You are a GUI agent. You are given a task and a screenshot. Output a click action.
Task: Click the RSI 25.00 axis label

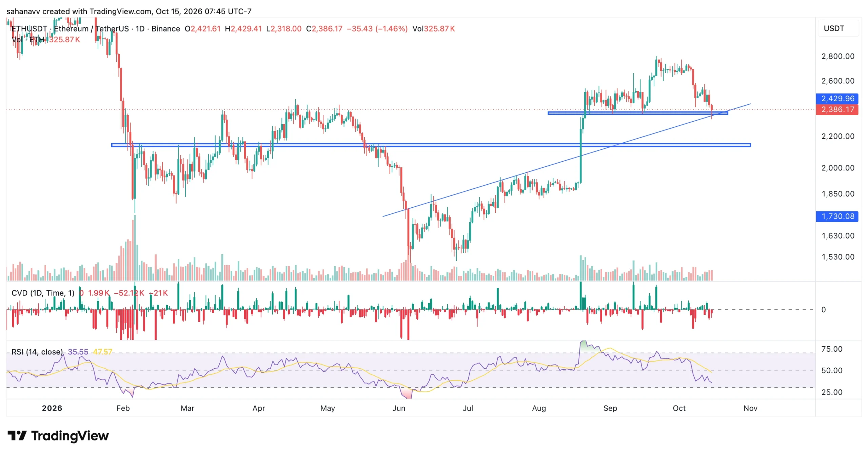(831, 392)
